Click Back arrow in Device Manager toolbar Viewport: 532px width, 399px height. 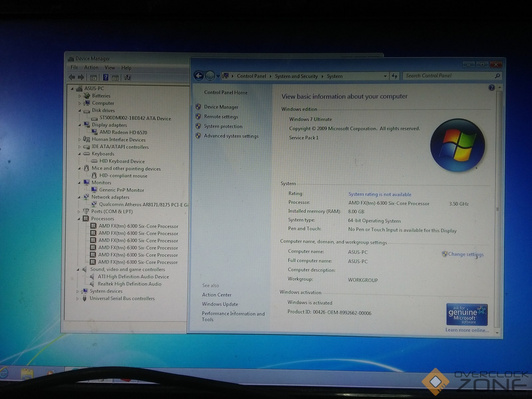click(71, 77)
